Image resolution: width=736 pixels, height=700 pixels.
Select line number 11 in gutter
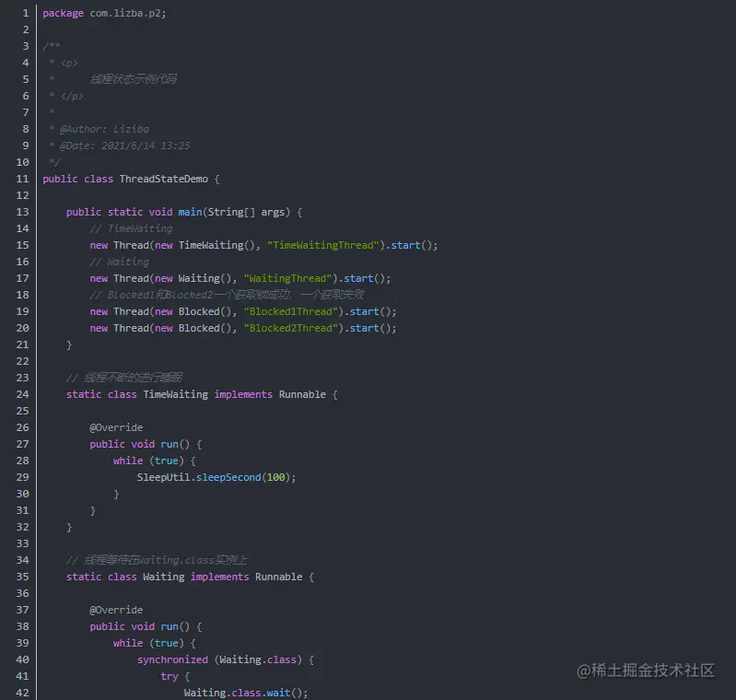(x=22, y=179)
